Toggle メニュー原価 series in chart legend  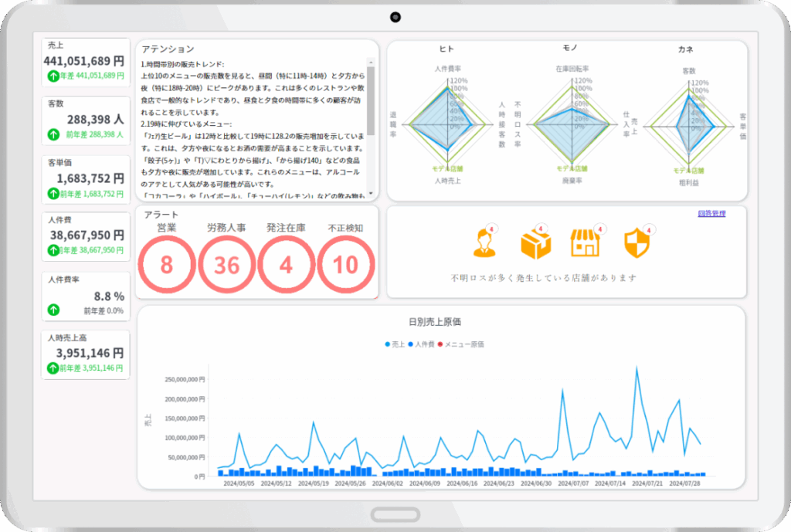point(461,344)
